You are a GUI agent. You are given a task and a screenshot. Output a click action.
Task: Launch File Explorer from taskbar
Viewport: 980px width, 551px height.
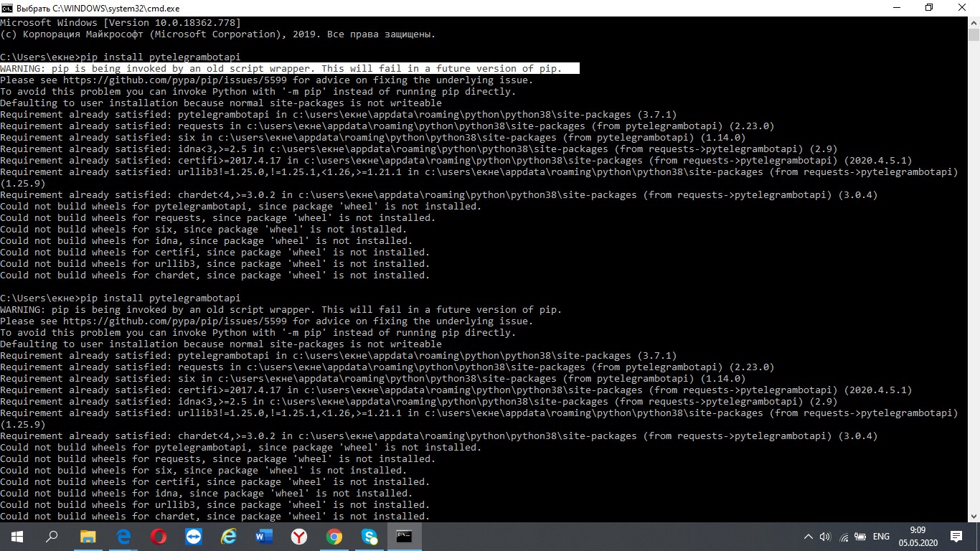pos(88,536)
